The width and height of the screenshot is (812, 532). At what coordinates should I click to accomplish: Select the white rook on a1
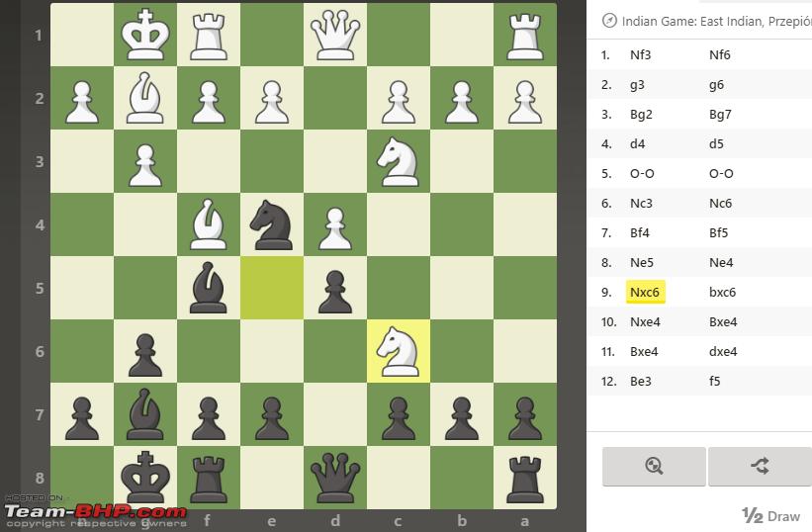point(525,35)
